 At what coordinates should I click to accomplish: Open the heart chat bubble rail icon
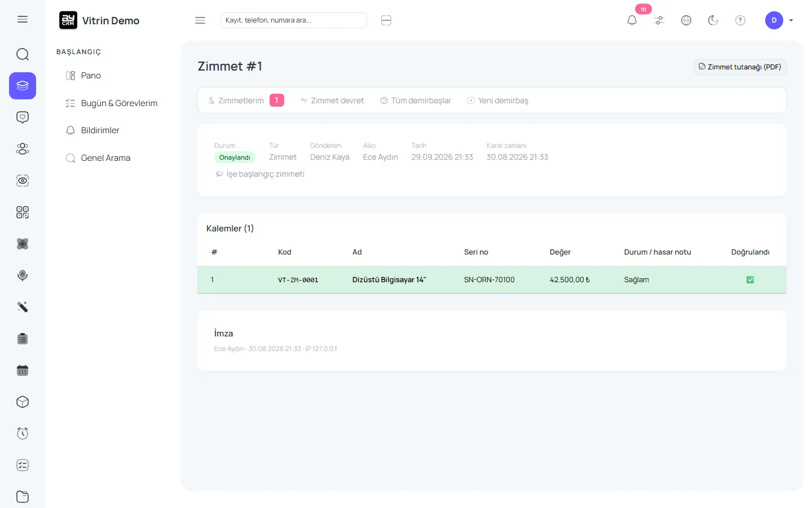point(23,117)
